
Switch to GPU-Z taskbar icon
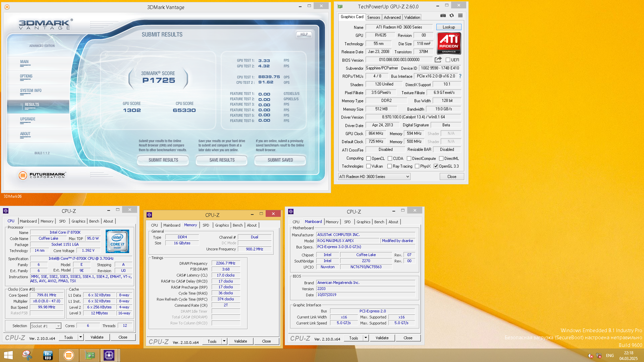click(x=89, y=355)
